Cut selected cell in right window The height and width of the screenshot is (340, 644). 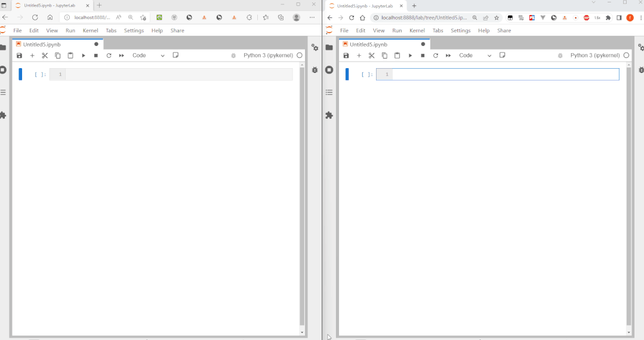(x=371, y=56)
